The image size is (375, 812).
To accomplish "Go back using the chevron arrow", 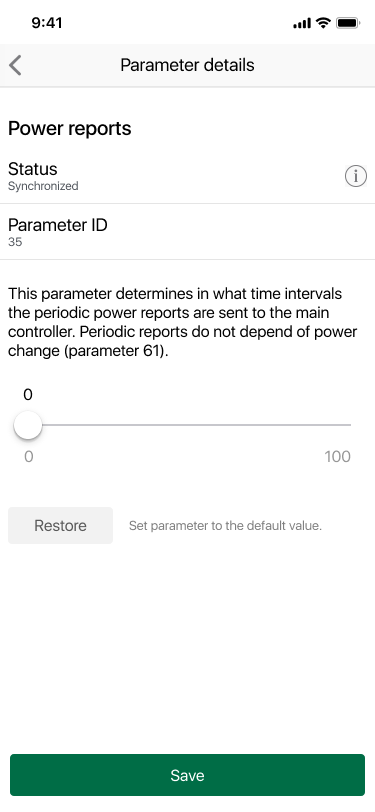I will 15,66.
